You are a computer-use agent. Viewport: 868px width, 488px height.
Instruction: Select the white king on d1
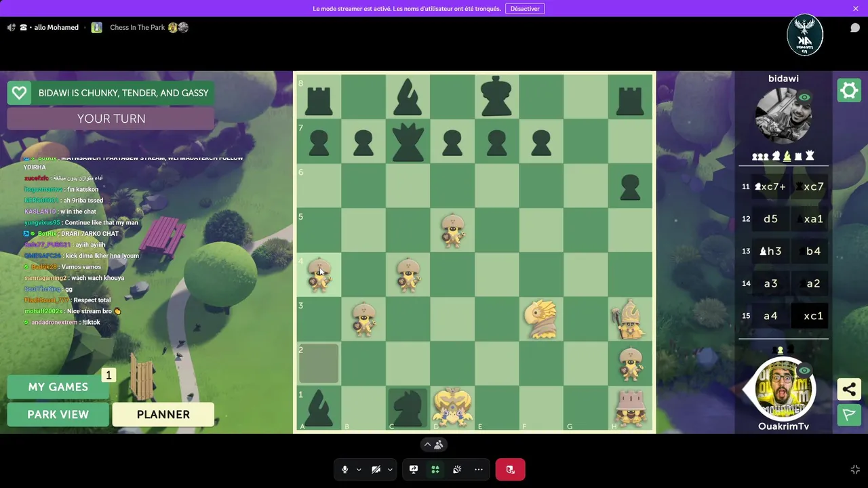point(452,407)
